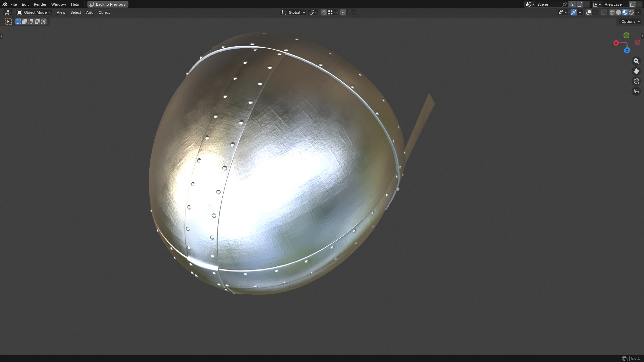Choose Set a New Selection mode

[x=18, y=21]
